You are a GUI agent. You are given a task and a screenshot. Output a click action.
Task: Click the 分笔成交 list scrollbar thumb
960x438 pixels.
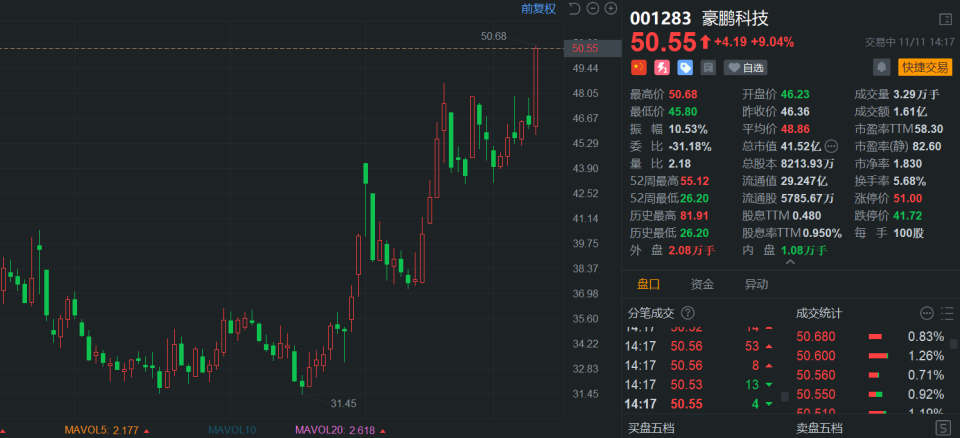(785, 396)
